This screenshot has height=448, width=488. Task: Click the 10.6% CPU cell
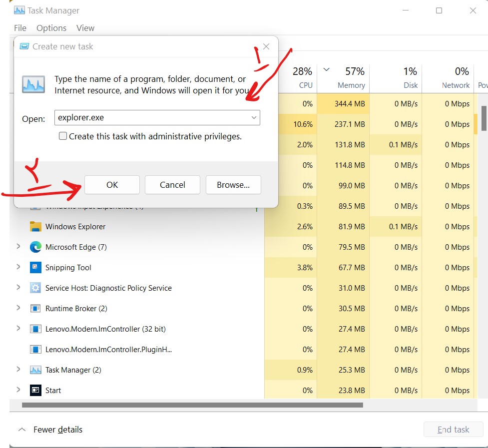click(x=298, y=124)
